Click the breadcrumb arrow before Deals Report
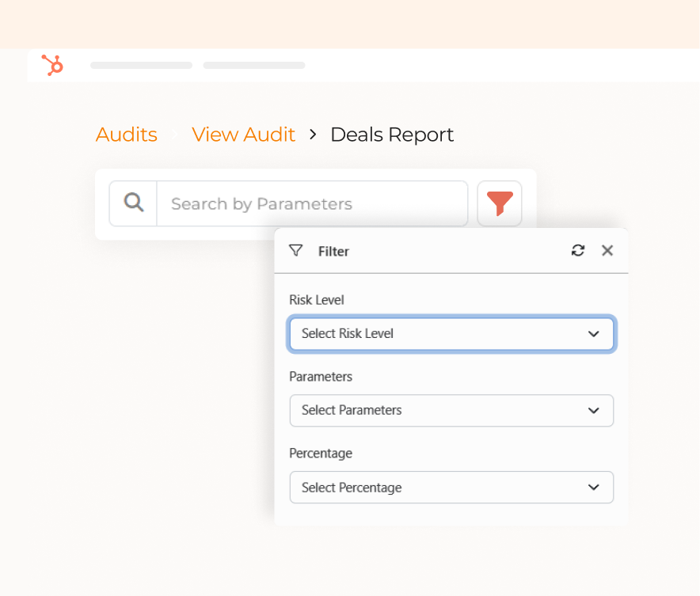700x596 pixels. tap(313, 135)
